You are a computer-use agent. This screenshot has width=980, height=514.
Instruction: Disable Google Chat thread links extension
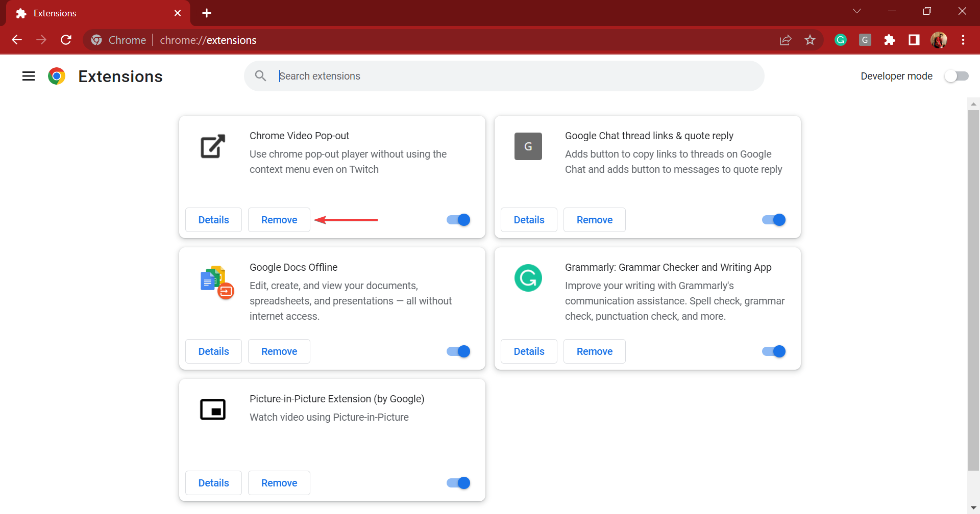click(774, 220)
